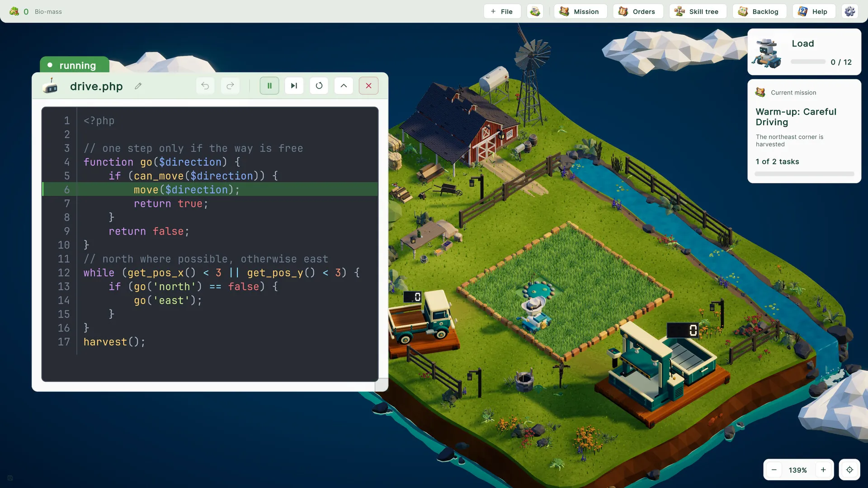The width and height of the screenshot is (868, 488).
Task: Click the Current mission icon
Action: [x=760, y=92]
